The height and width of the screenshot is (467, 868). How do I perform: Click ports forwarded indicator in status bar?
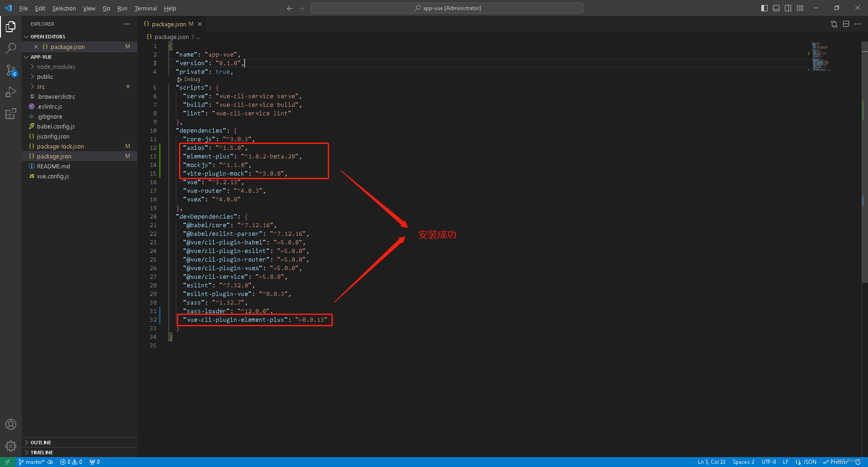[x=94, y=462]
